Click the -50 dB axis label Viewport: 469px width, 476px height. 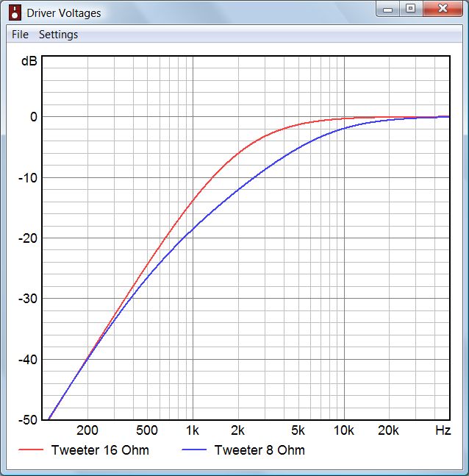tap(28, 420)
